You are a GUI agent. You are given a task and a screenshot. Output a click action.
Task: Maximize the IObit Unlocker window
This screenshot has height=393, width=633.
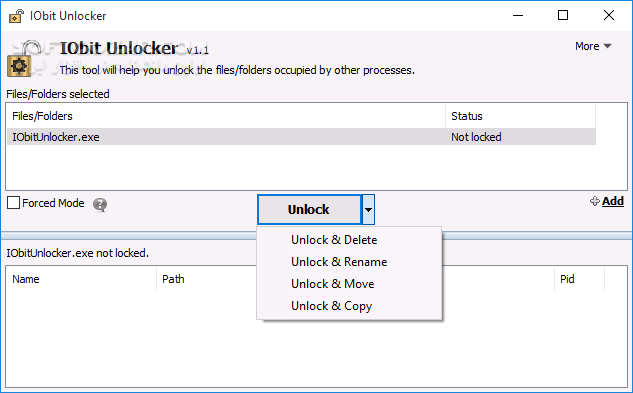click(x=563, y=15)
